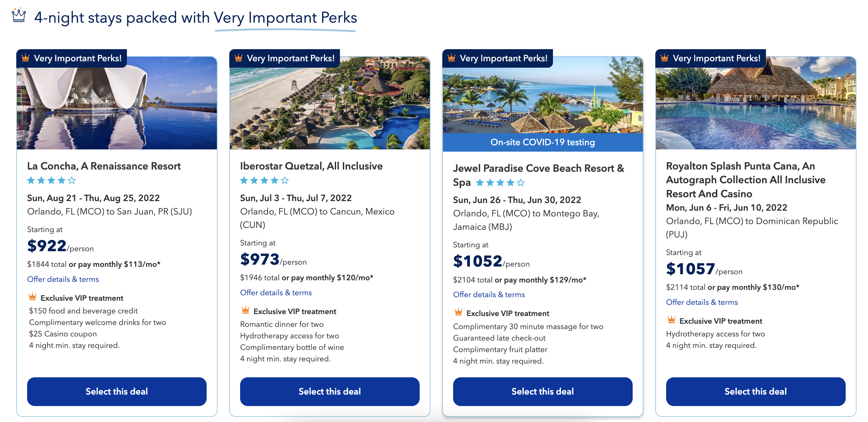Click the crown icon on La Concha's perks badge
Image resolution: width=868 pixels, height=422 pixels.
click(26, 58)
